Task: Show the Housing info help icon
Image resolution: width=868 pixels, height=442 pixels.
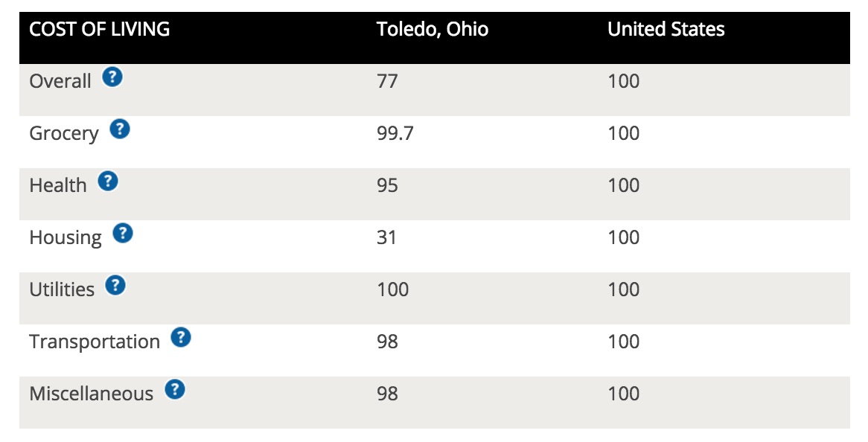Action: click(123, 234)
